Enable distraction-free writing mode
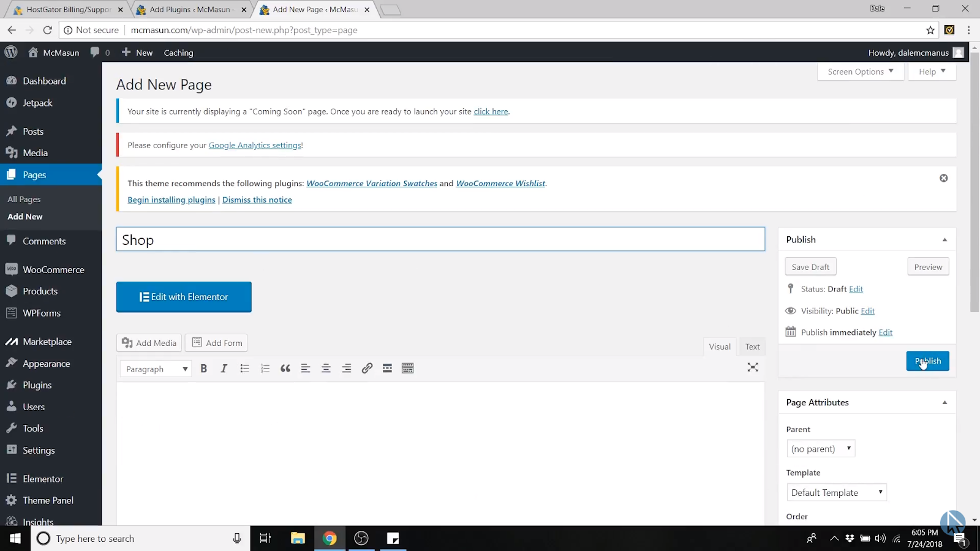Screen dimensions: 980x551 (x=753, y=367)
